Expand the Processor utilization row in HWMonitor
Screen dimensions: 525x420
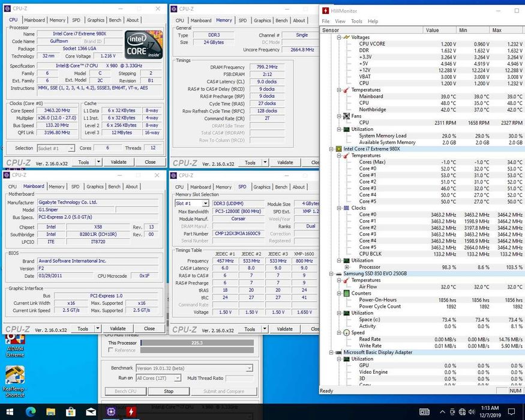(347, 267)
